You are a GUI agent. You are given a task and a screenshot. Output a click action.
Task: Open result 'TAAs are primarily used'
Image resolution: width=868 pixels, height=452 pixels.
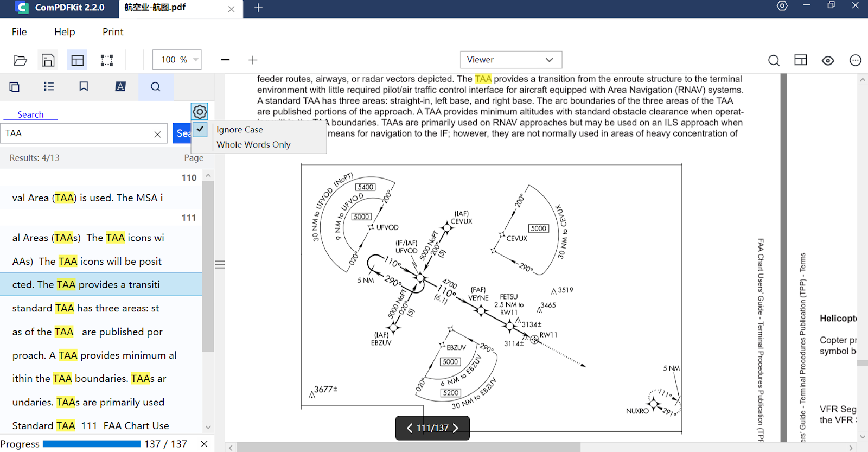tap(101, 402)
